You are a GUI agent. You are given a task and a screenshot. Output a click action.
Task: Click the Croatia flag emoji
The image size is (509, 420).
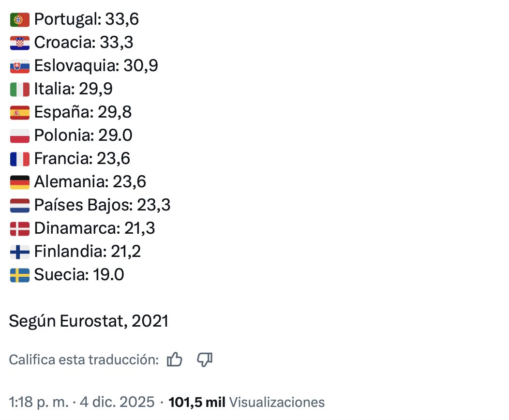click(x=20, y=43)
